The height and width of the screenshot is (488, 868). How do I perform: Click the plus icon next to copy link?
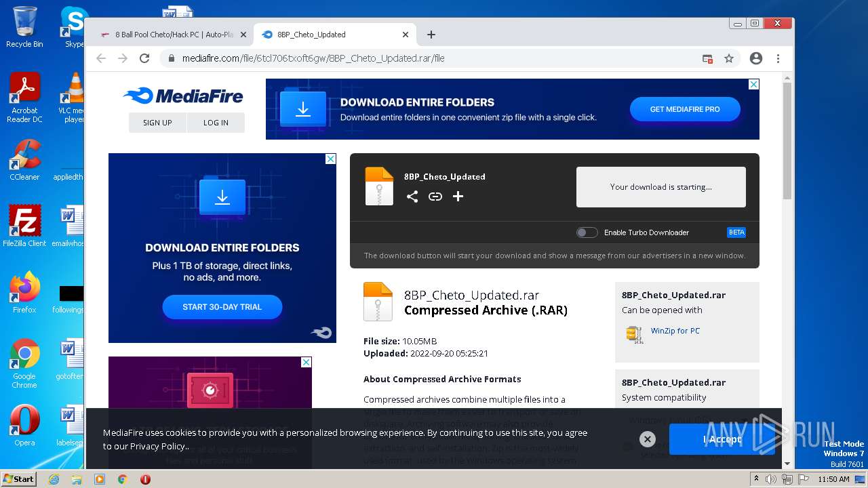click(x=458, y=197)
